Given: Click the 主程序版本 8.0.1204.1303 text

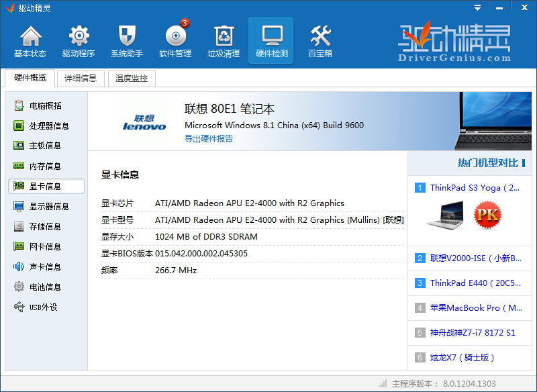Looking at the screenshot, I should pyautogui.click(x=444, y=383).
